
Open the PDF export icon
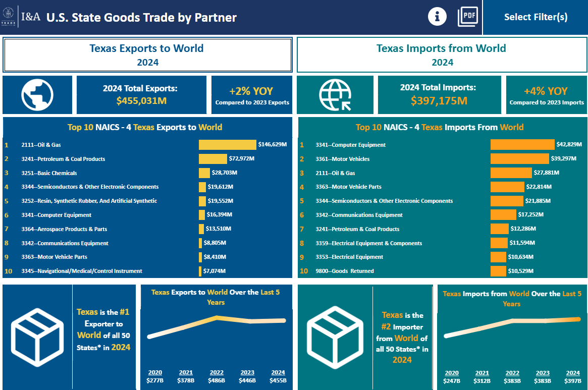click(x=467, y=16)
